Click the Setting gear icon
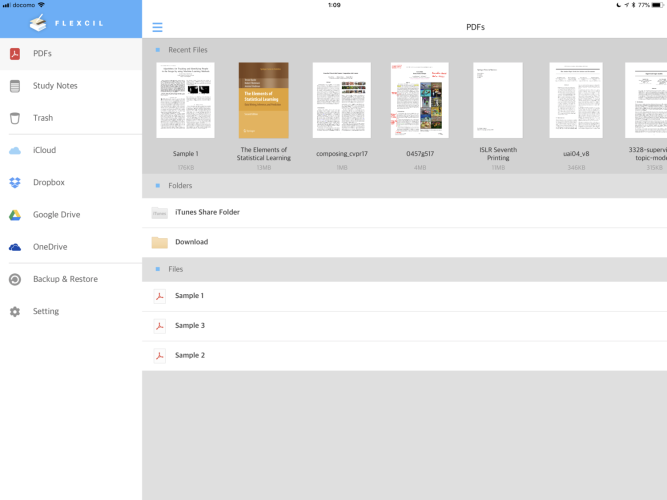Viewport: 667px width, 500px height. pos(15,311)
